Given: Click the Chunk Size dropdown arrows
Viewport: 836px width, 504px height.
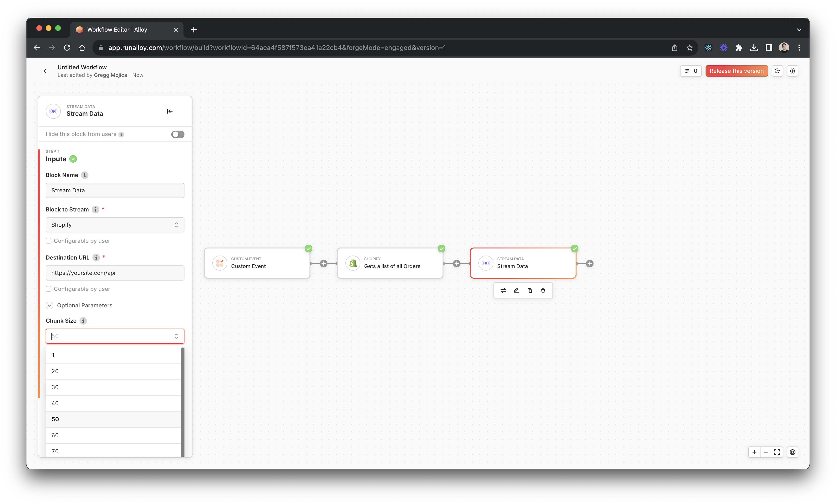Looking at the screenshot, I should (x=176, y=336).
